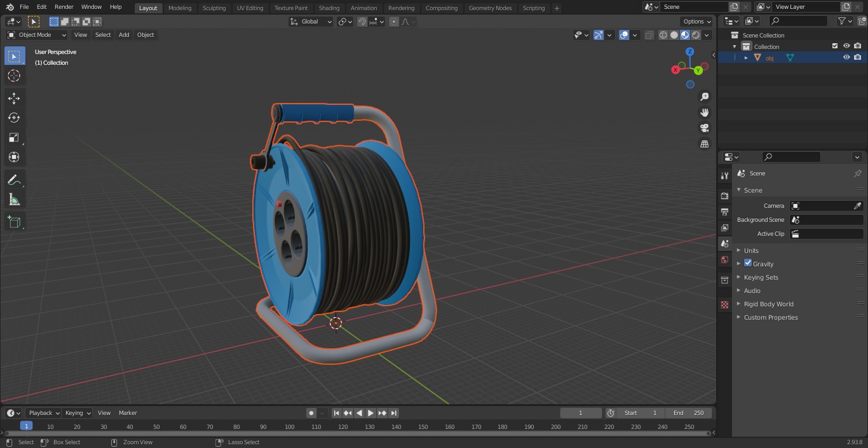The image size is (868, 448).
Task: Expand the Custom Properties panel
Action: click(771, 317)
